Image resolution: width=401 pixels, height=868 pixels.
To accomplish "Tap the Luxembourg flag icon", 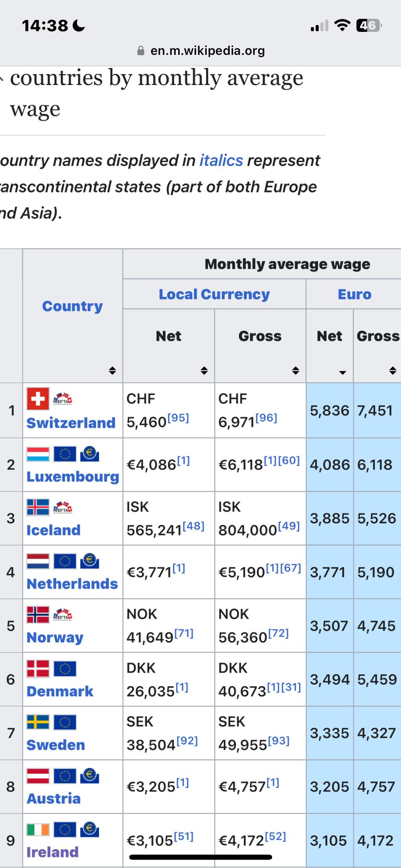I will point(38,454).
